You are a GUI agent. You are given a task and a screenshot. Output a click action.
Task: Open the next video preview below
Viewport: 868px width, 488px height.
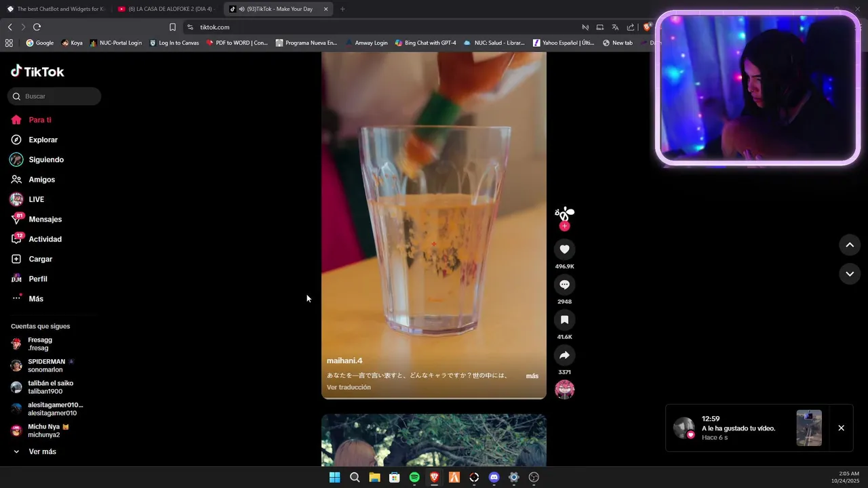coord(434,440)
